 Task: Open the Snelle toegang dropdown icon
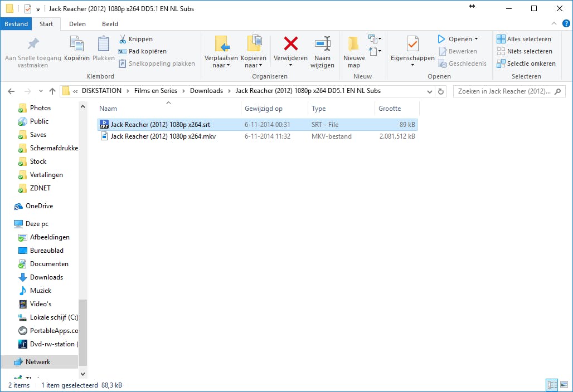(x=375, y=51)
